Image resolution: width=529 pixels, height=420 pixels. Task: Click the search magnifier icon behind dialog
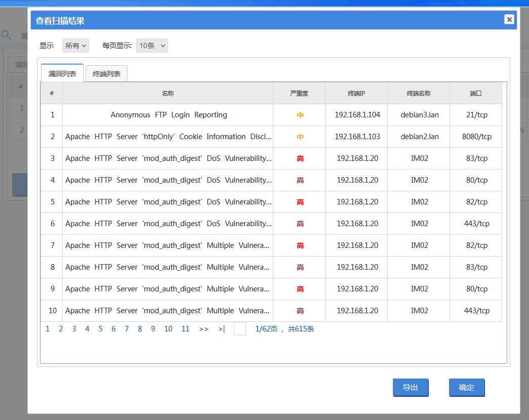[x=6, y=35]
